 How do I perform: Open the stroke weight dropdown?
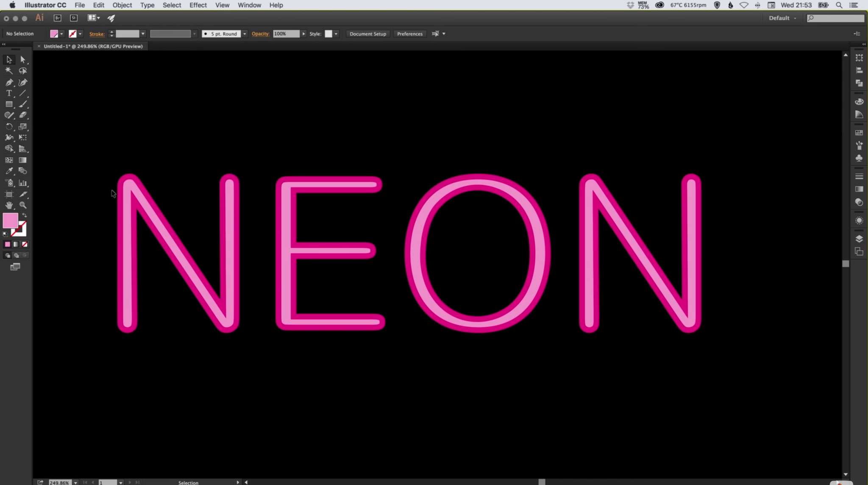point(143,33)
